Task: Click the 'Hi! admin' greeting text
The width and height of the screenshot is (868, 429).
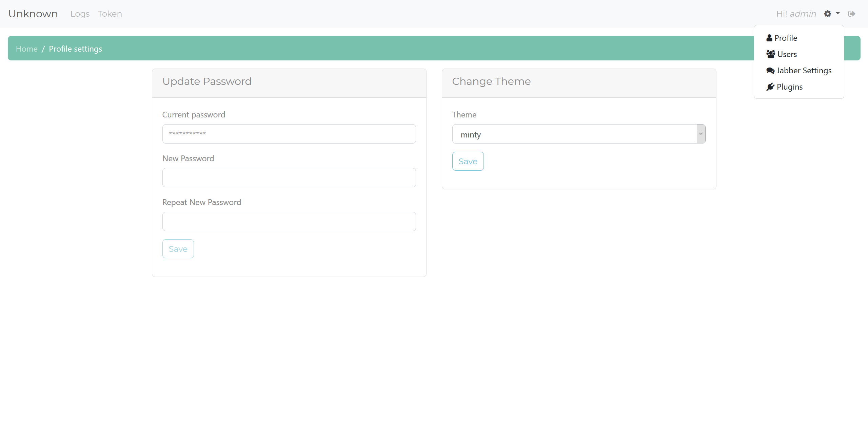Action: (x=796, y=14)
